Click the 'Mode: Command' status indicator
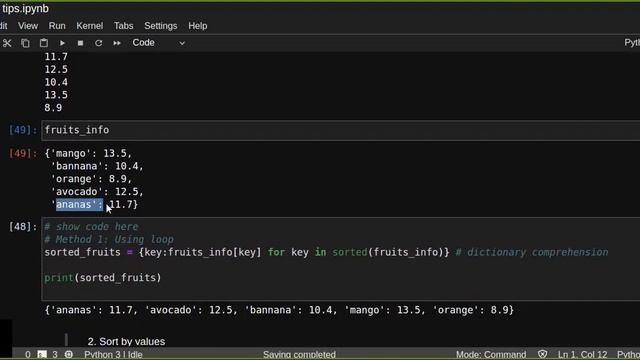Screen dimensions: 640x360 point(491,354)
